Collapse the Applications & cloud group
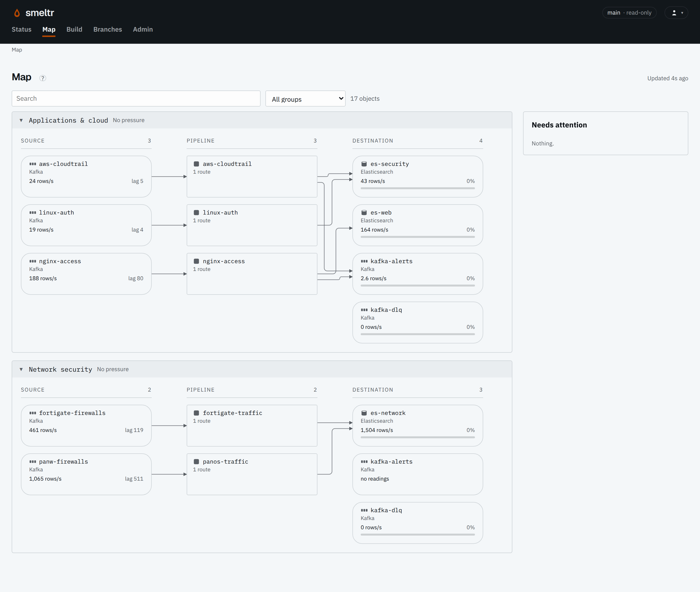The image size is (700, 592). (x=21, y=120)
